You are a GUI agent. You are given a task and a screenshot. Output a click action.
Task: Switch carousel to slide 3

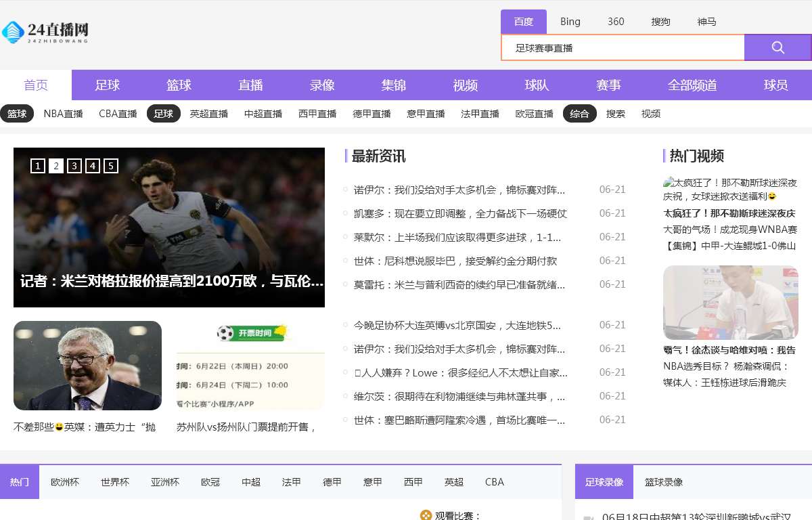pyautogui.click(x=74, y=166)
